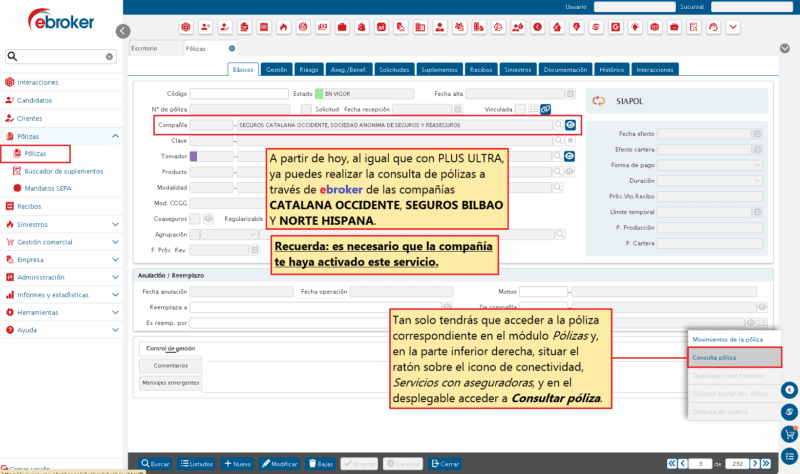Image resolution: width=800 pixels, height=474 pixels.
Task: Click the flame Siniestros toolbar icon
Action: click(x=284, y=27)
